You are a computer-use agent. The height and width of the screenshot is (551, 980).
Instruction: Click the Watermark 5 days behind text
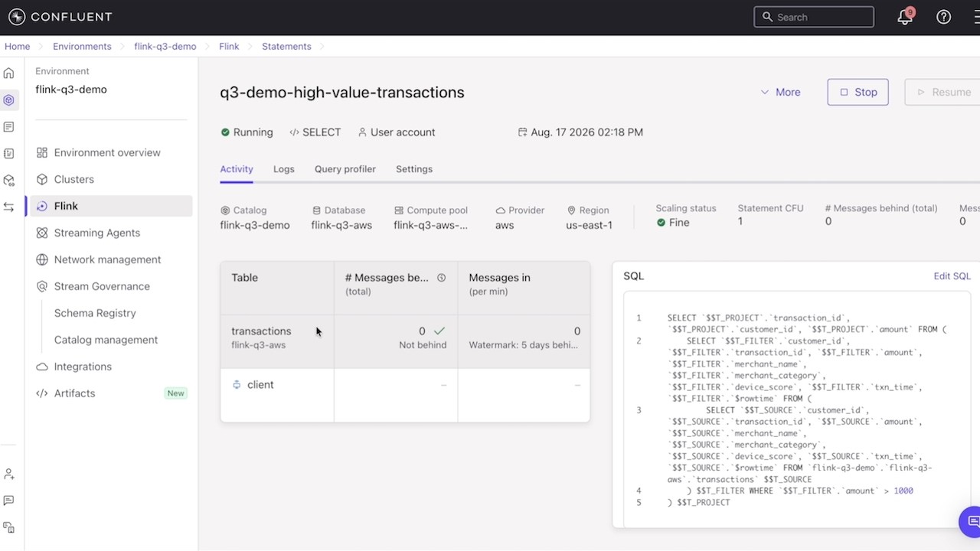coord(524,345)
